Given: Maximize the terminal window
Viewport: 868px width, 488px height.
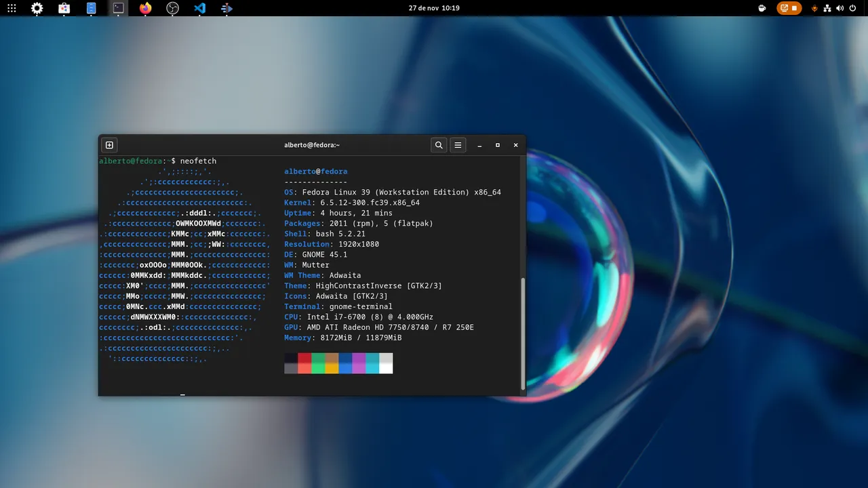Looking at the screenshot, I should (x=498, y=145).
